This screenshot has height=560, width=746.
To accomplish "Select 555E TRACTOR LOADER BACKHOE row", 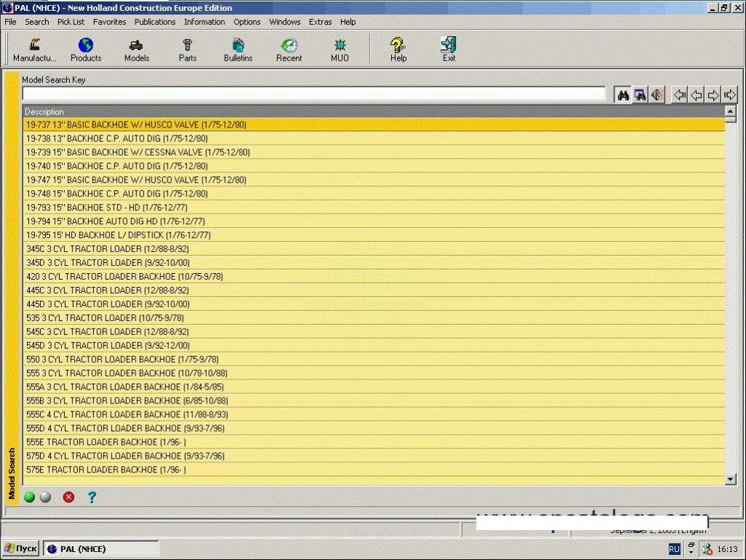I will coord(374,441).
